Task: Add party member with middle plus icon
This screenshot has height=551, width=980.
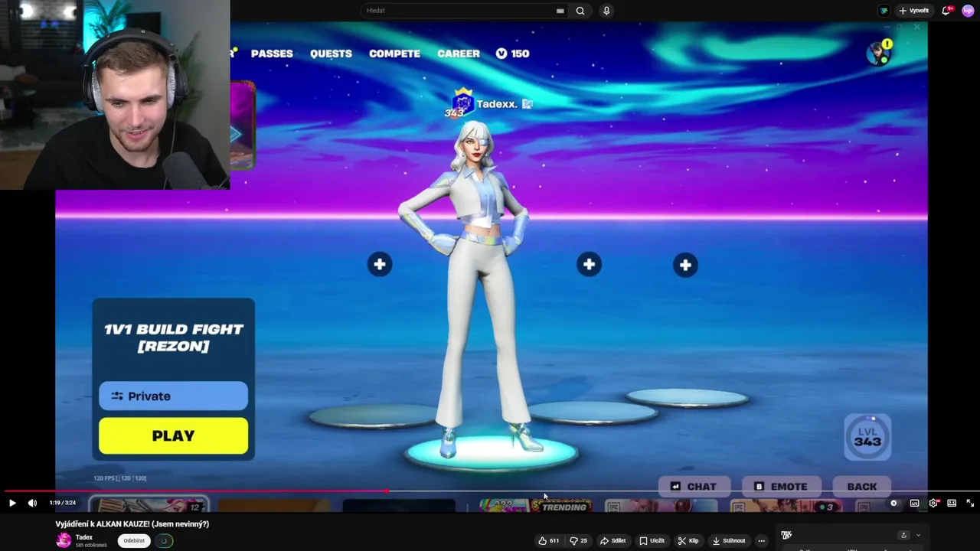Action: tap(589, 265)
